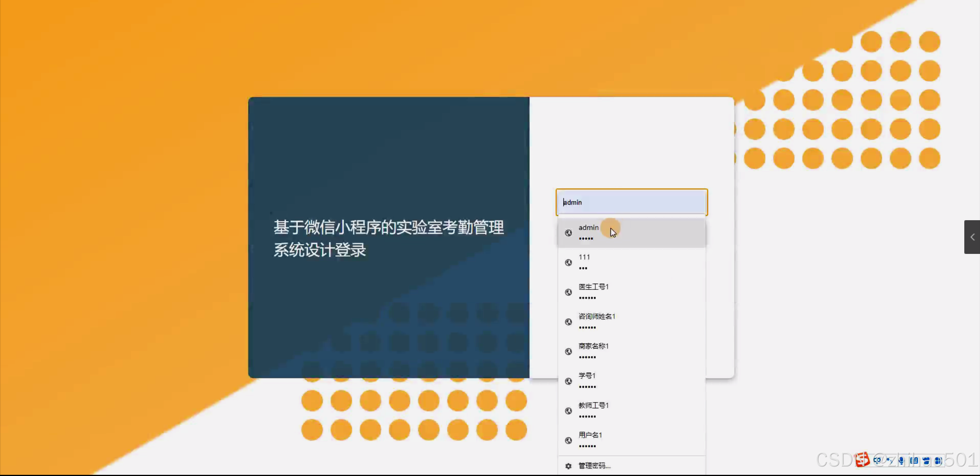Click the username input field containing admin

pos(631,202)
